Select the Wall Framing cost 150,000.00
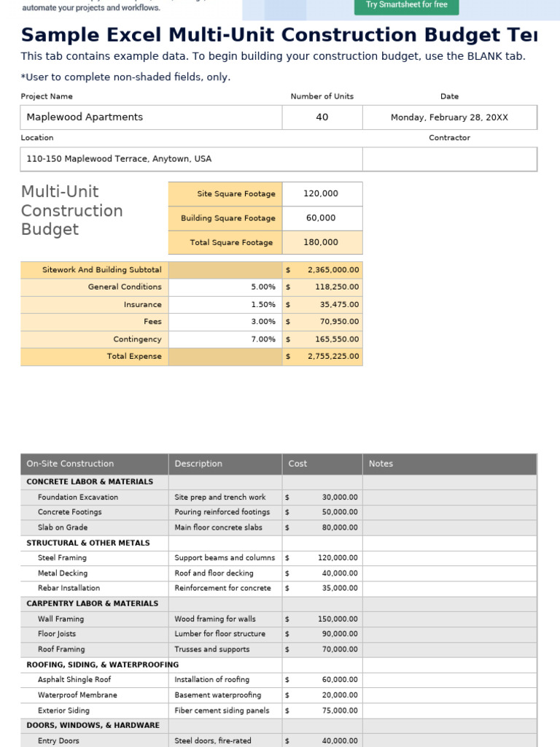The height and width of the screenshot is (747, 560). (322, 619)
